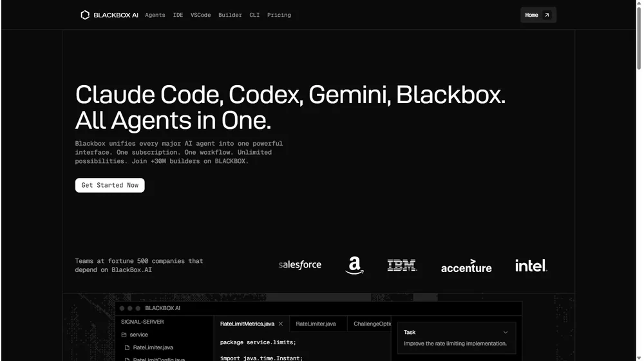
Task: Expand the service folder in file tree
Action: (x=138, y=335)
